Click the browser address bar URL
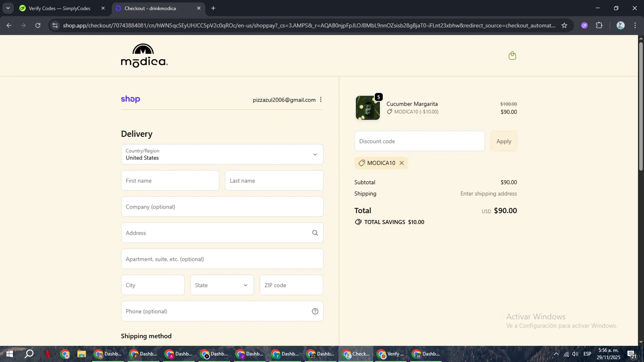Screen dimensions: 644x362 309,25
